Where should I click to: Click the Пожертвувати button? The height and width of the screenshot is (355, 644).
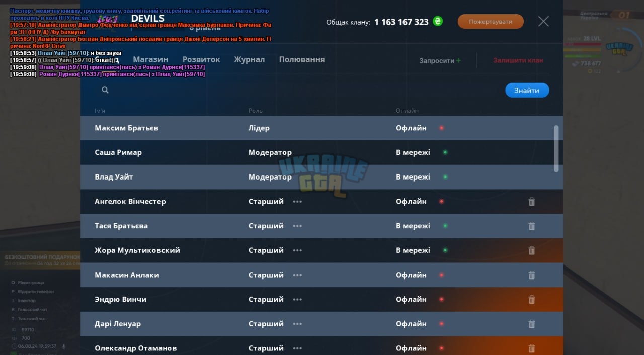[x=491, y=22]
